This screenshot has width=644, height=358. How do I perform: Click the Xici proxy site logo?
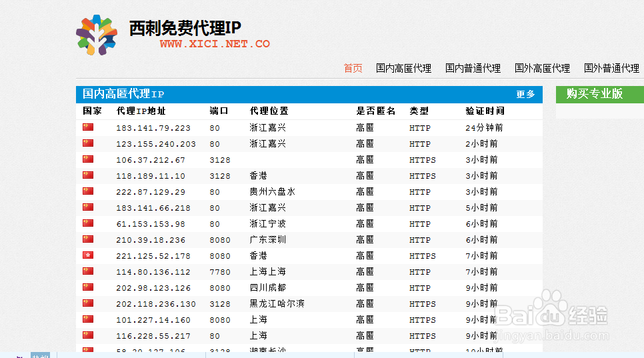97,35
